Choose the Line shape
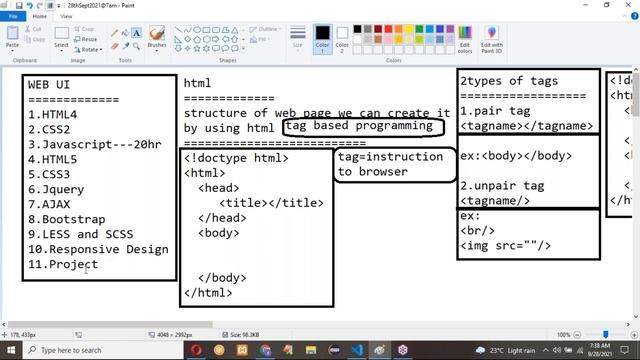This screenshot has height=360, width=640. click(x=178, y=30)
